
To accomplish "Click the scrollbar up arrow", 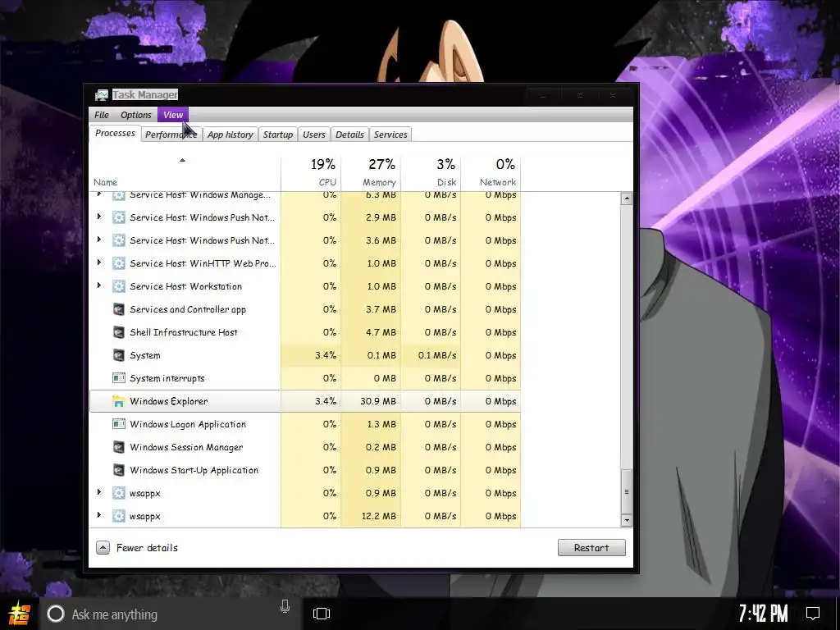I will pyautogui.click(x=626, y=199).
